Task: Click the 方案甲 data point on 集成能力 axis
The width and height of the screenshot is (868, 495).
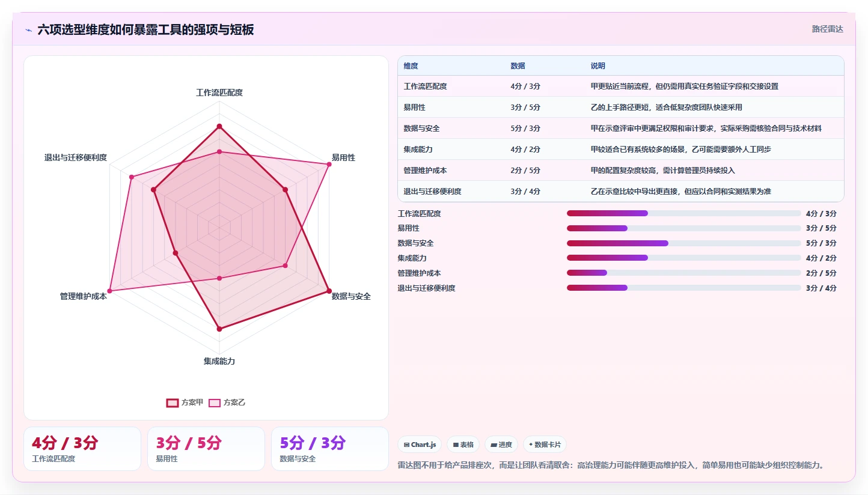Action: point(219,329)
